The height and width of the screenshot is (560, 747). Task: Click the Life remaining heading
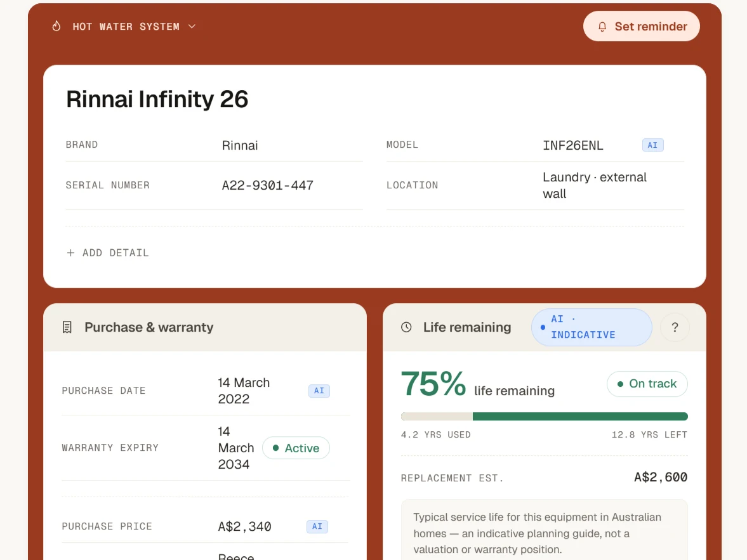(467, 327)
